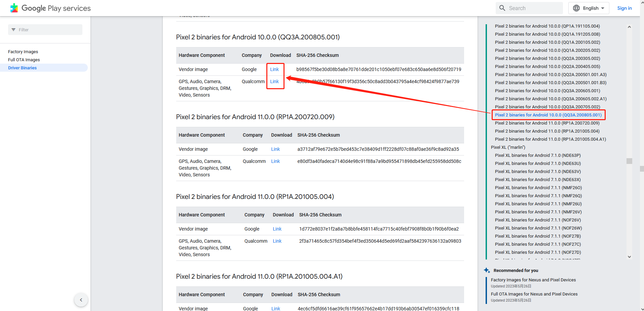Jump to Pixel XL 7.1.1 (NOF26W)
This screenshot has width=644, height=311.
(x=538, y=228)
